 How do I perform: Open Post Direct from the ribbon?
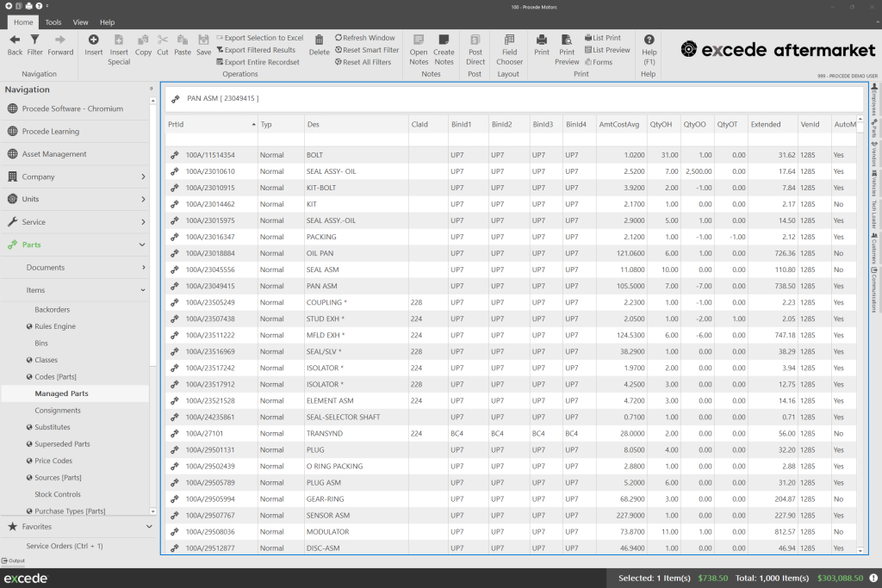[x=475, y=40]
